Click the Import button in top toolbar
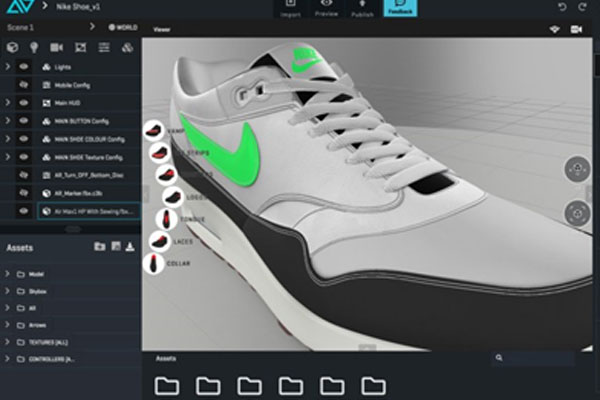Screen dimensions: 600x400 point(291,9)
